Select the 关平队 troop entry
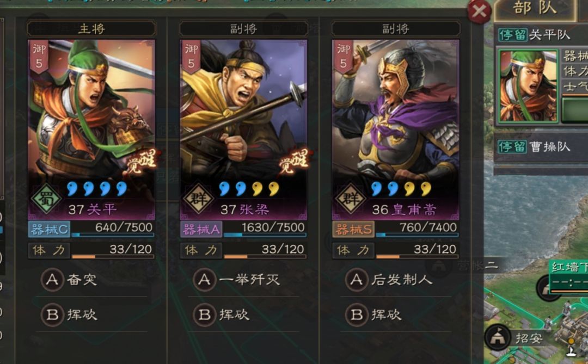This screenshot has width=588, height=364. pyautogui.click(x=541, y=35)
